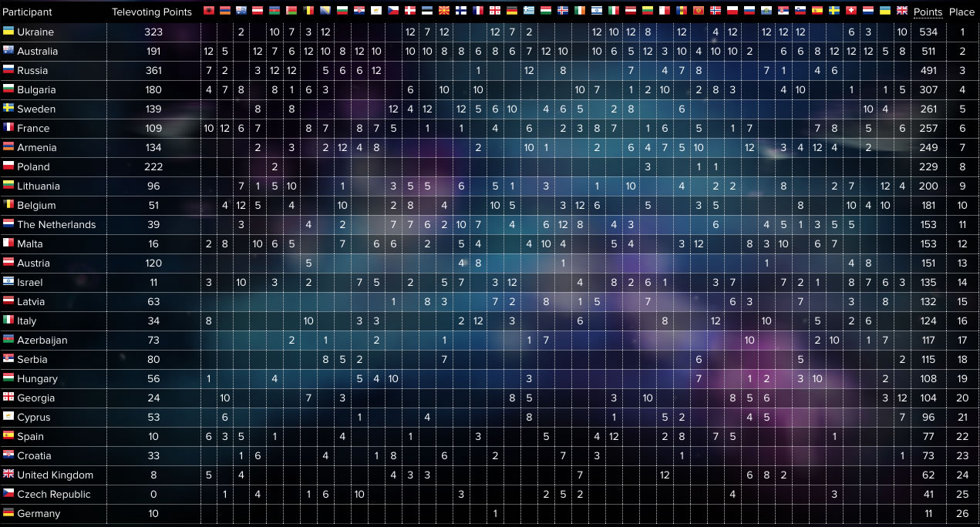The width and height of the screenshot is (980, 527).
Task: Select the Bosnia and Herzegovina flag header
Action: click(326, 11)
